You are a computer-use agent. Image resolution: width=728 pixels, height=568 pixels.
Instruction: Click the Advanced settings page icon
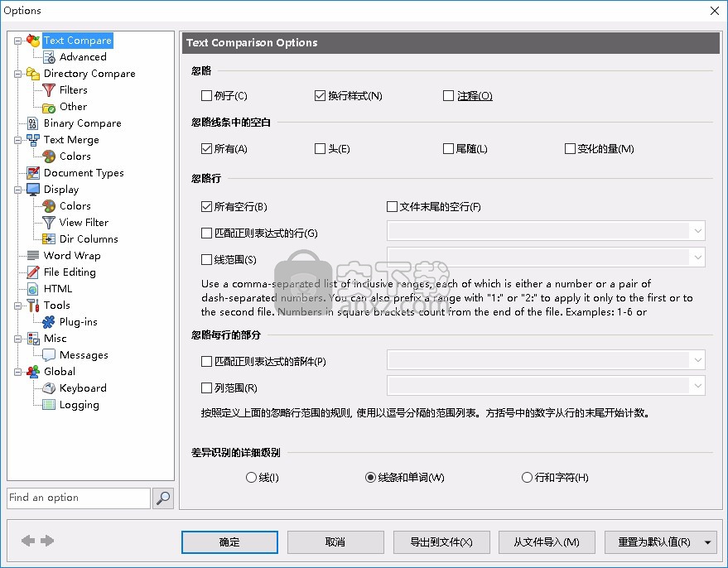(x=49, y=57)
